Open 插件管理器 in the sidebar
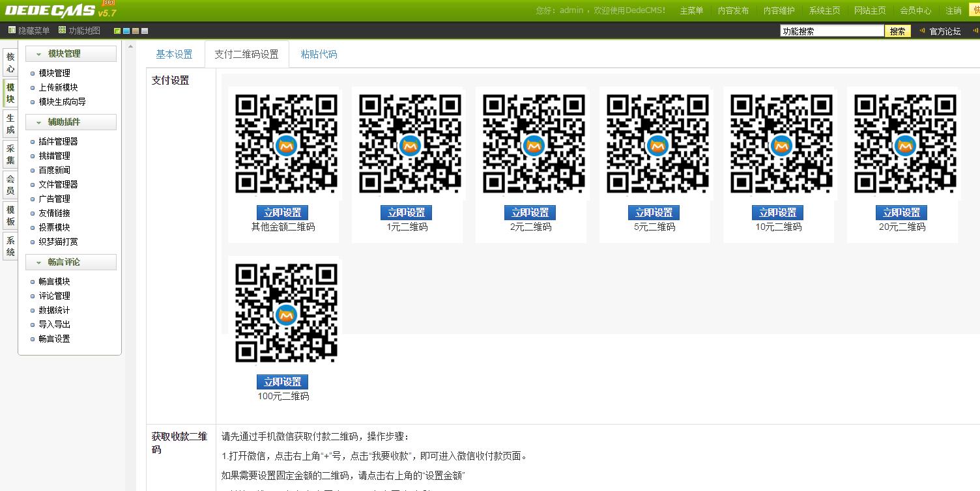Viewport: 980px width, 491px height. (58, 141)
